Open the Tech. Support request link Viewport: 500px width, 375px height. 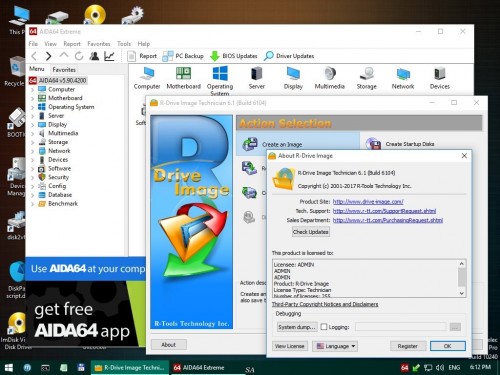(384, 211)
